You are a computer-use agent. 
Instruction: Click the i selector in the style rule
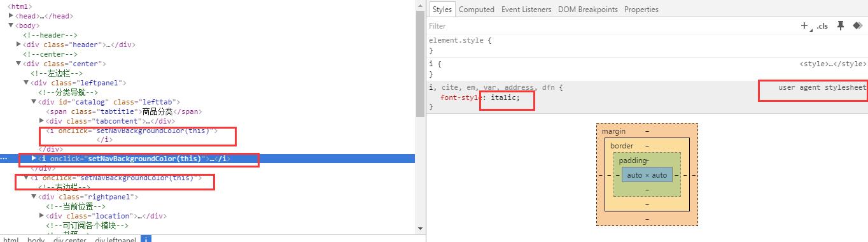click(x=431, y=64)
